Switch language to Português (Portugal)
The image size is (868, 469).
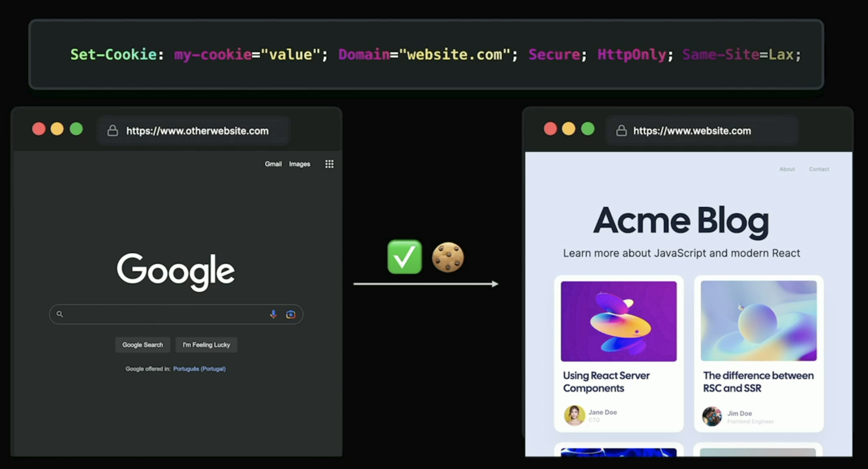(x=199, y=369)
